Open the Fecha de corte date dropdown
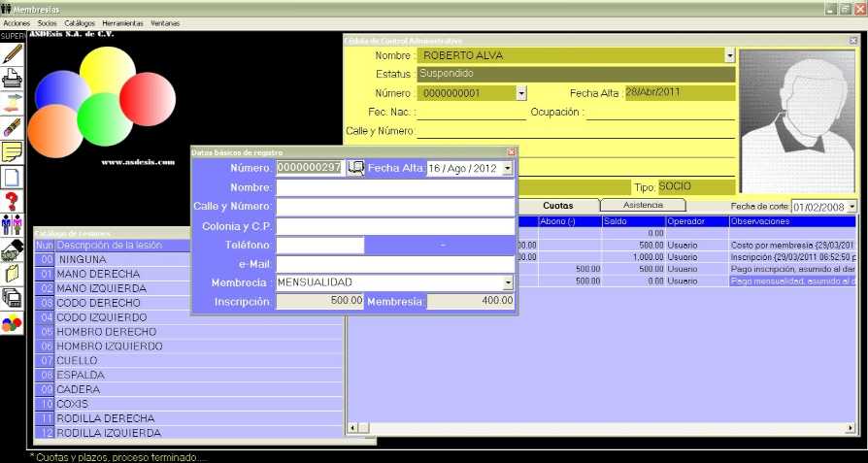Viewport: 868px width, 463px height. pos(852,207)
